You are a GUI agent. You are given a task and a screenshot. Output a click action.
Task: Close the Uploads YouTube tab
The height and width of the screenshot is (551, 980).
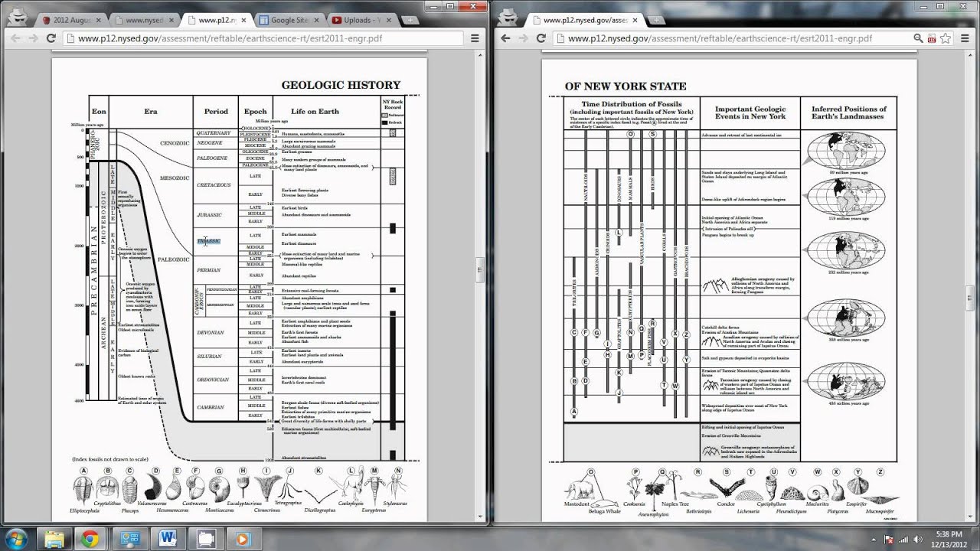tap(390, 21)
